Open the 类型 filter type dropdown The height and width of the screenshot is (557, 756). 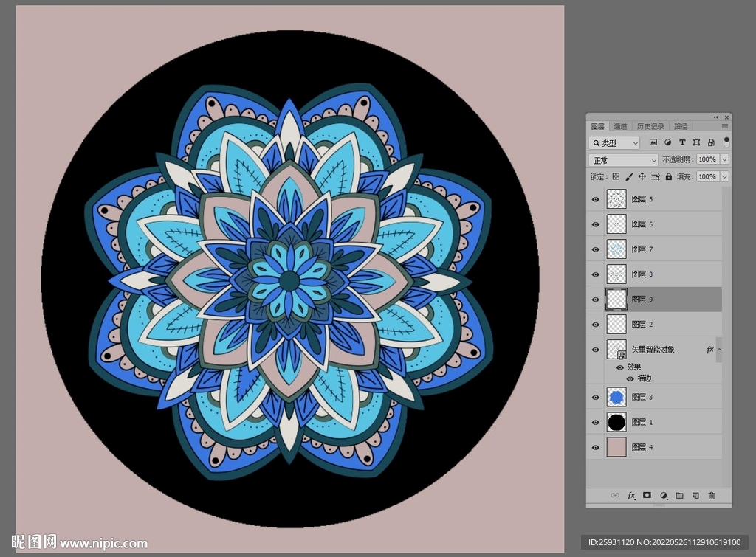[x=614, y=142]
